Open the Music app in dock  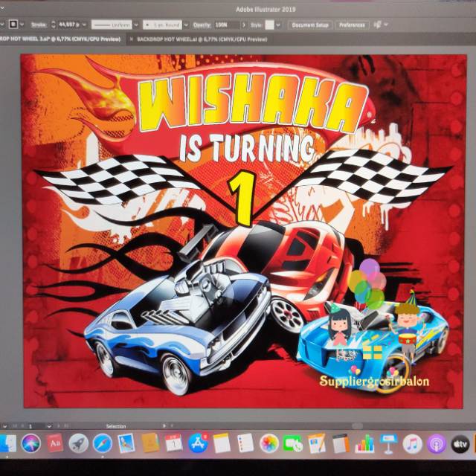coord(412,444)
